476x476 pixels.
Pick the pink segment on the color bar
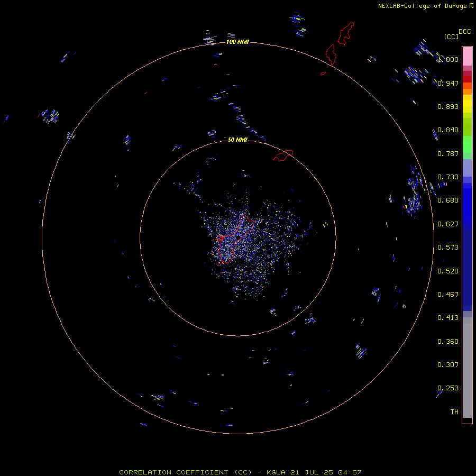point(467,56)
